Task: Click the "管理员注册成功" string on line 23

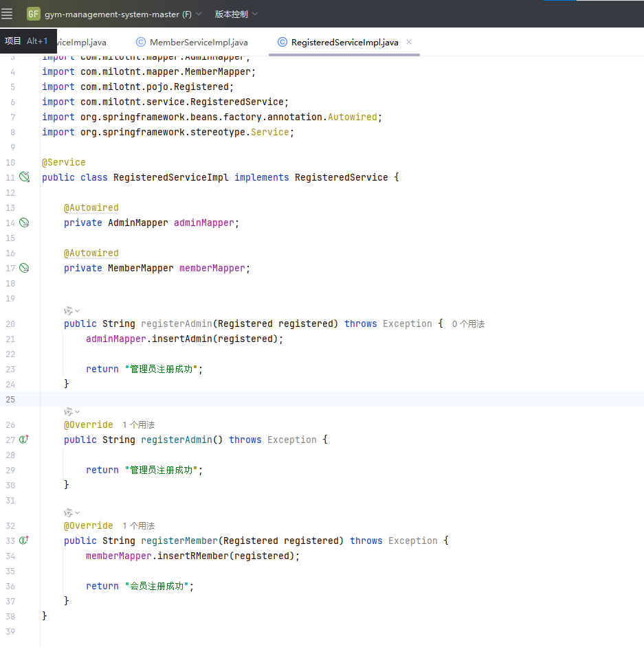Action: click(x=162, y=369)
